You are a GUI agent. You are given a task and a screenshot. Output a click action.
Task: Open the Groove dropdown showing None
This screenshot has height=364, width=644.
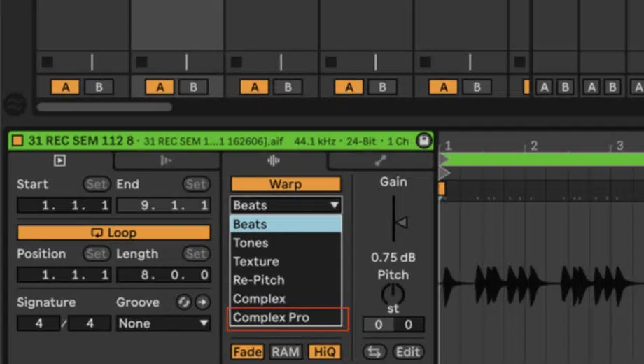click(x=164, y=323)
